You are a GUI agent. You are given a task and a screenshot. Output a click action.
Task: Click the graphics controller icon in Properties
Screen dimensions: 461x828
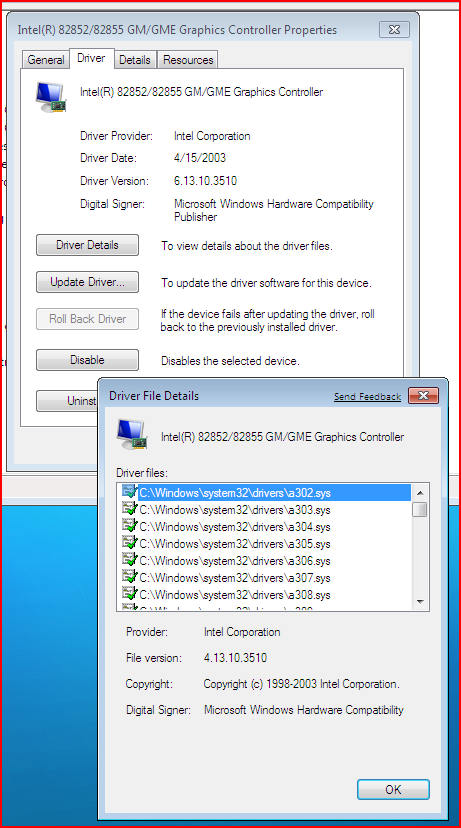click(x=51, y=97)
